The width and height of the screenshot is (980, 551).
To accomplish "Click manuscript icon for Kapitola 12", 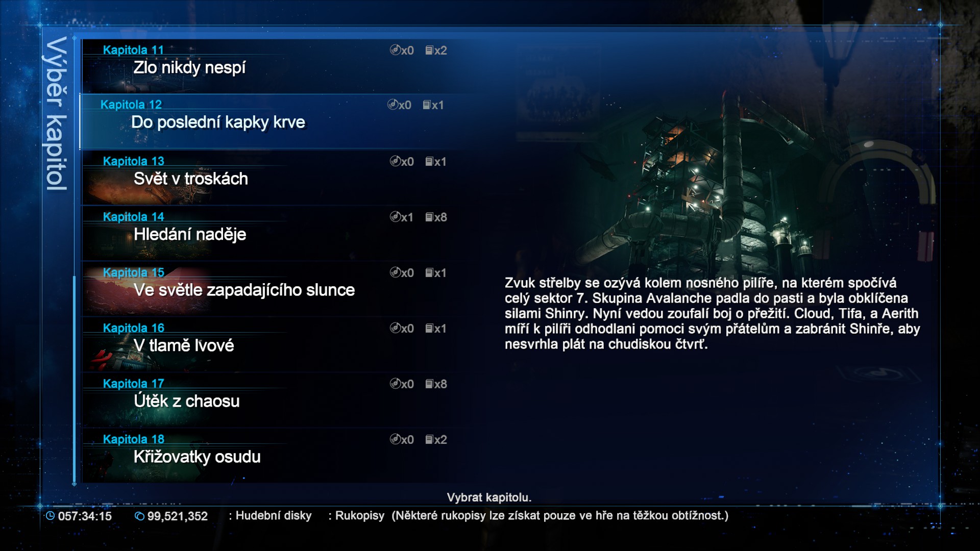I will (x=427, y=105).
